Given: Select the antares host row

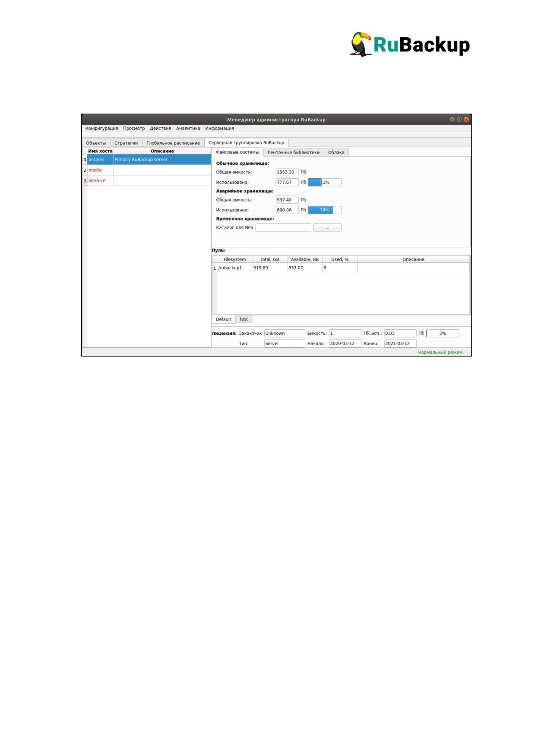Looking at the screenshot, I should coord(147,160).
